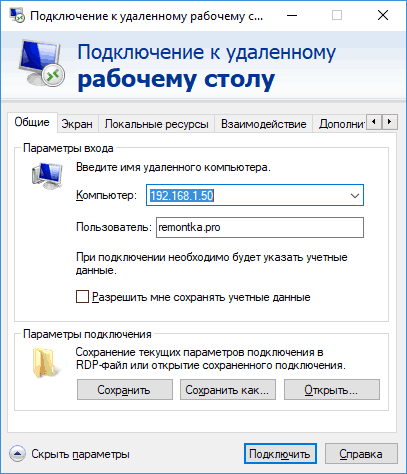Click the computer icon in Параметры входа
The width and height of the screenshot is (407, 474).
pos(47,176)
